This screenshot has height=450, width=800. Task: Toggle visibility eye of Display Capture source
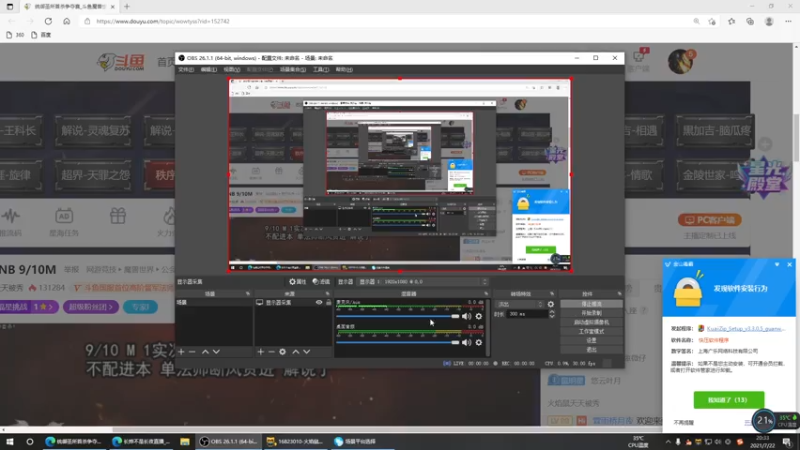pyautogui.click(x=319, y=303)
